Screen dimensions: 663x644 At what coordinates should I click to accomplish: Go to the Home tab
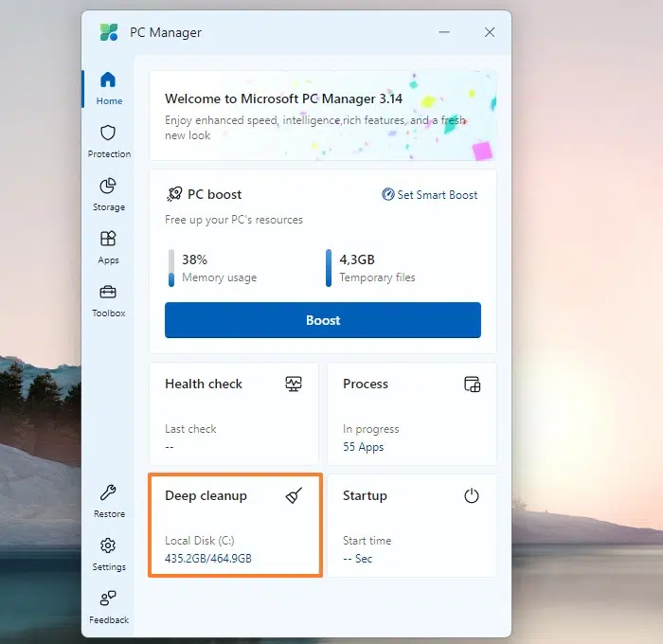(x=109, y=88)
